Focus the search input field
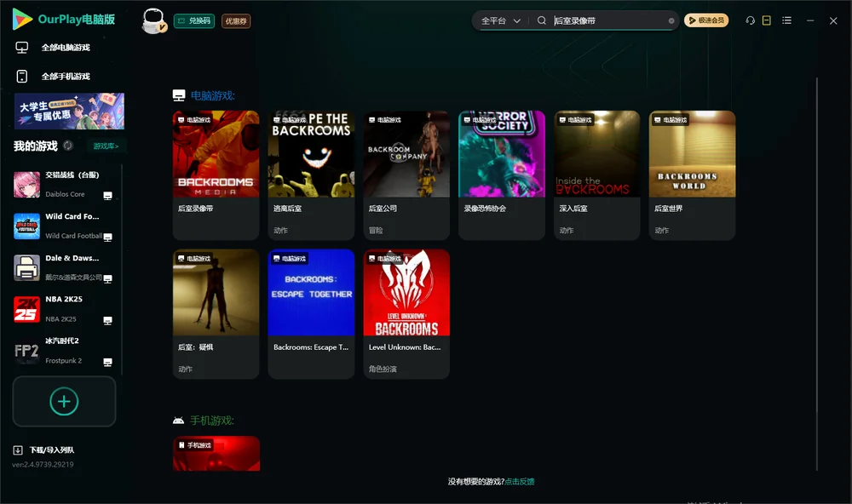The height and width of the screenshot is (504, 852). 610,20
